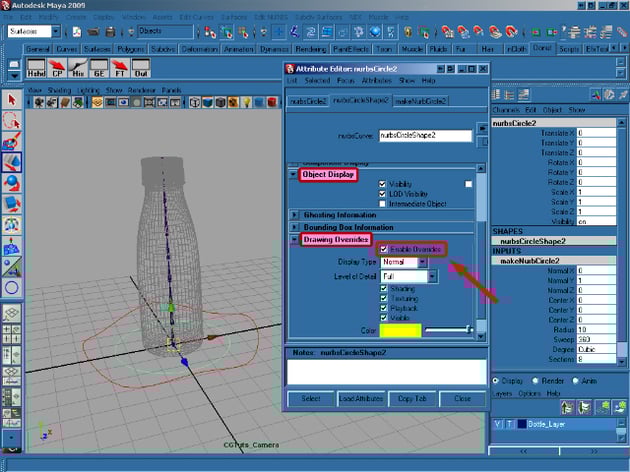Toggle the Enable Overrides checkbox

(x=384, y=249)
